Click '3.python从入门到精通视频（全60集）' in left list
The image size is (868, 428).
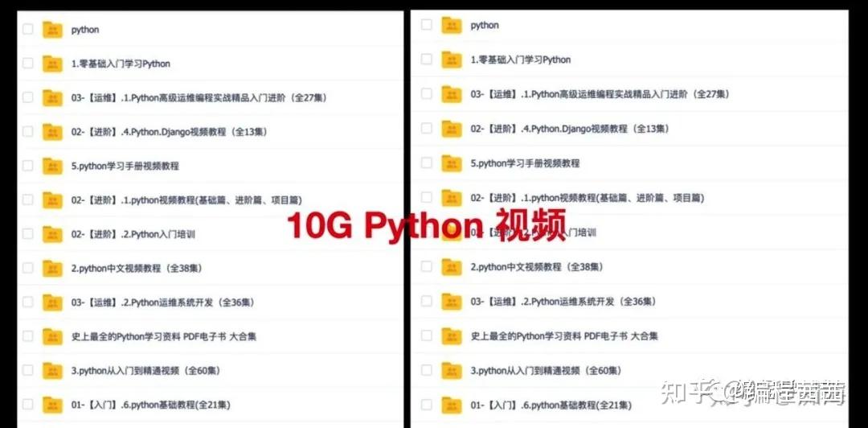[145, 371]
